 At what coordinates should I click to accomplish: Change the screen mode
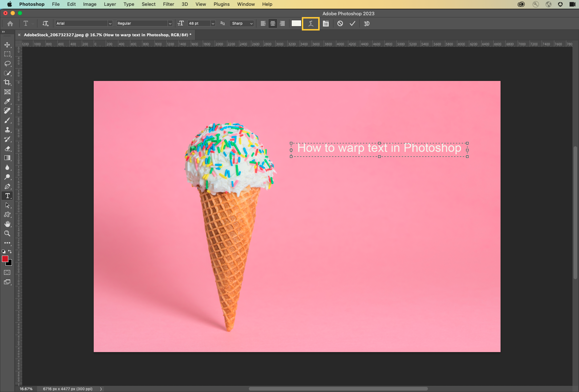7,282
